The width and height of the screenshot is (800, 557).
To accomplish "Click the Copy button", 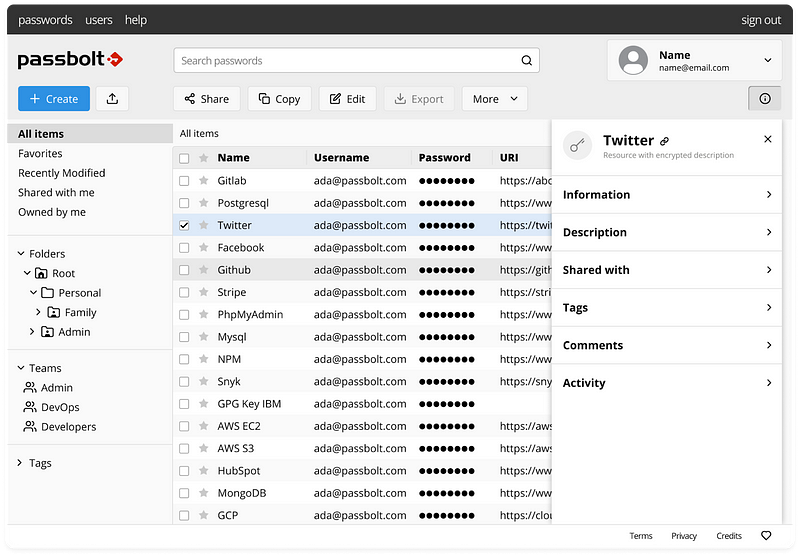I will click(279, 98).
